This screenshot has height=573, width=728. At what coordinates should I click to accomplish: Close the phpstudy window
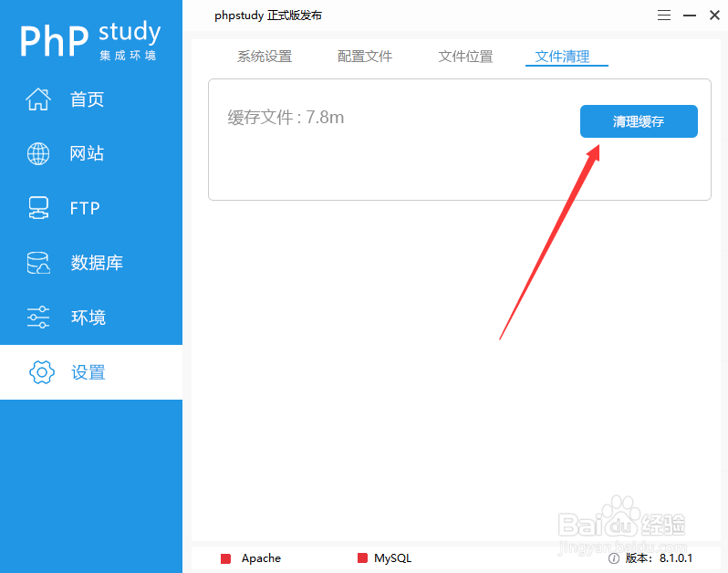(714, 16)
